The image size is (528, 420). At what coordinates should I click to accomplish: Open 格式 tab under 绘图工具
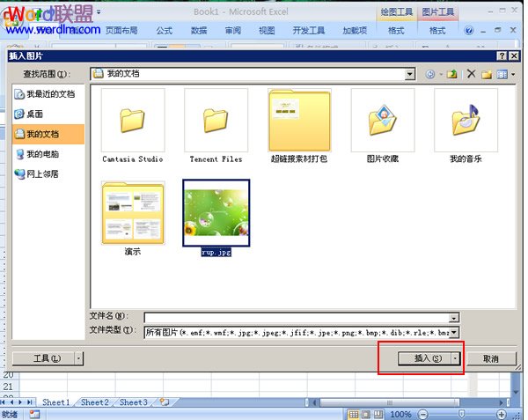(x=396, y=31)
